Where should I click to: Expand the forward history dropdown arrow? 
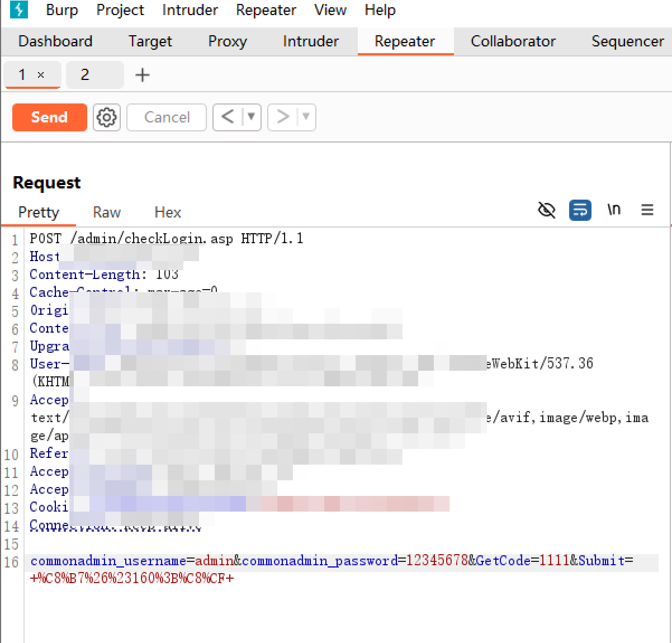[306, 117]
